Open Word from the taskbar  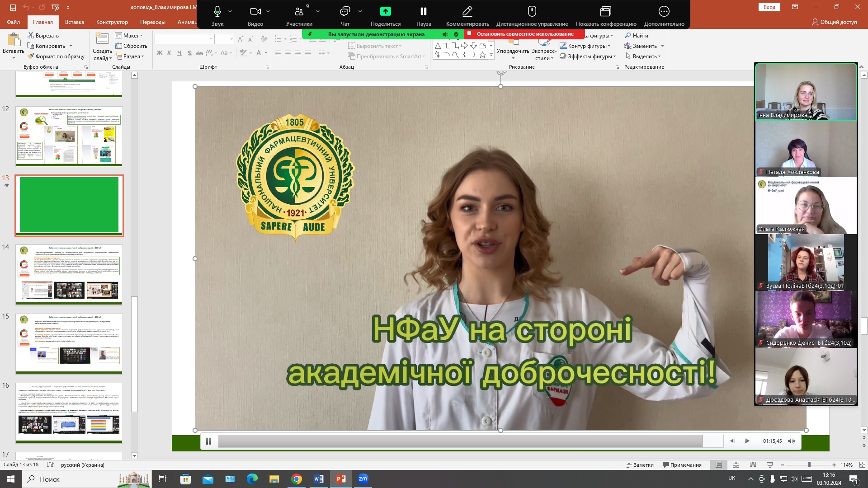pyautogui.click(x=319, y=479)
